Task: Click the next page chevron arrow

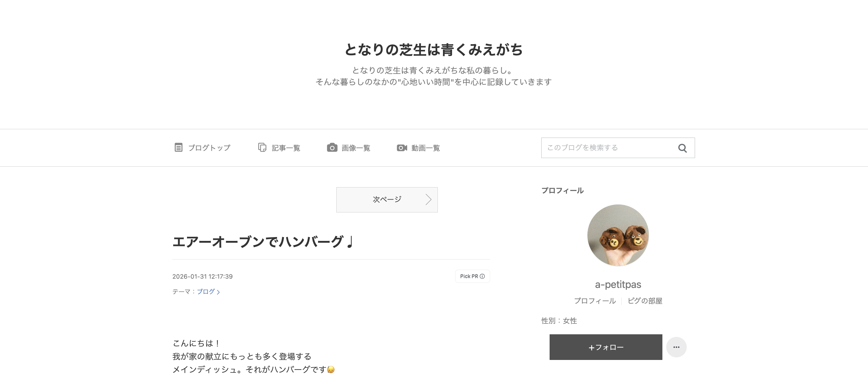Action: pyautogui.click(x=428, y=200)
